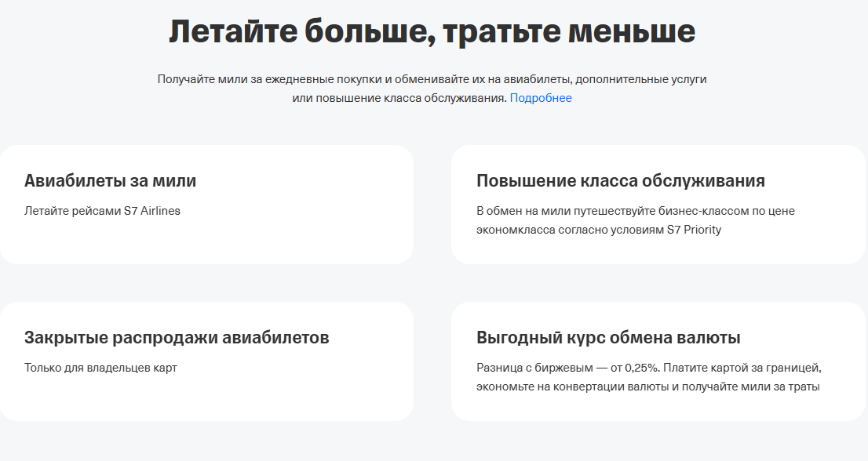Click the text Летайте рейсами S7 Airlines
The width and height of the screenshot is (868, 461).
[x=102, y=211]
